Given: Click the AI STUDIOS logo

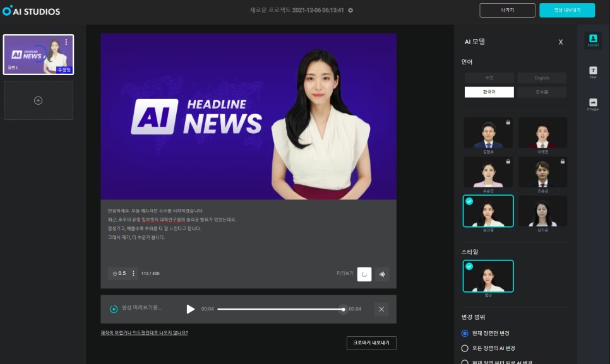Looking at the screenshot, I should click(x=31, y=11).
